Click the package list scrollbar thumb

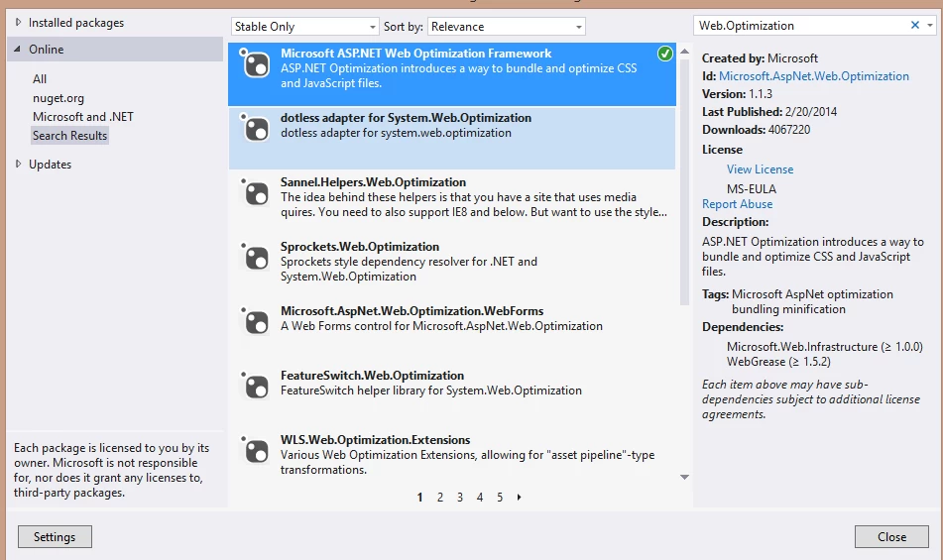click(684, 182)
